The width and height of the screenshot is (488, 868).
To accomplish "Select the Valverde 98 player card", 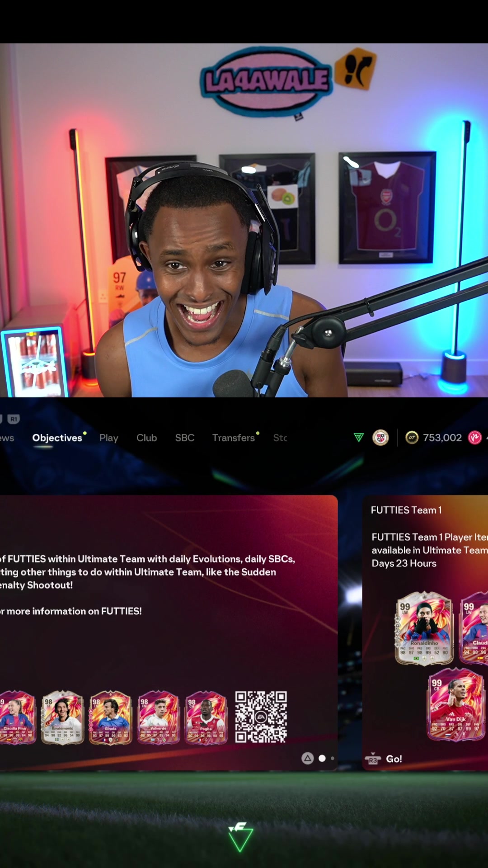I will point(159,717).
